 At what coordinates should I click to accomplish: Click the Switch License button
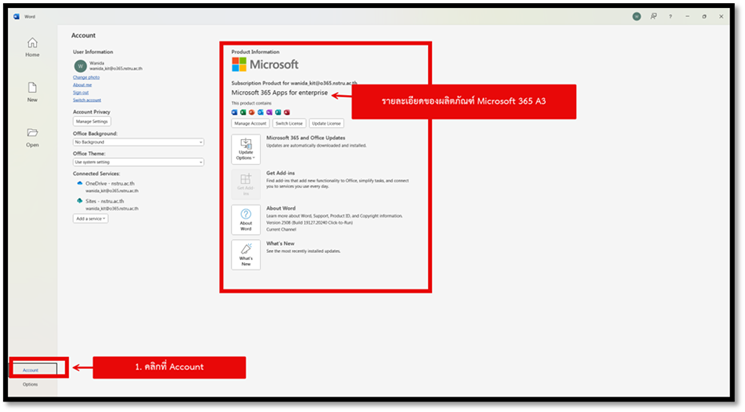(x=290, y=123)
